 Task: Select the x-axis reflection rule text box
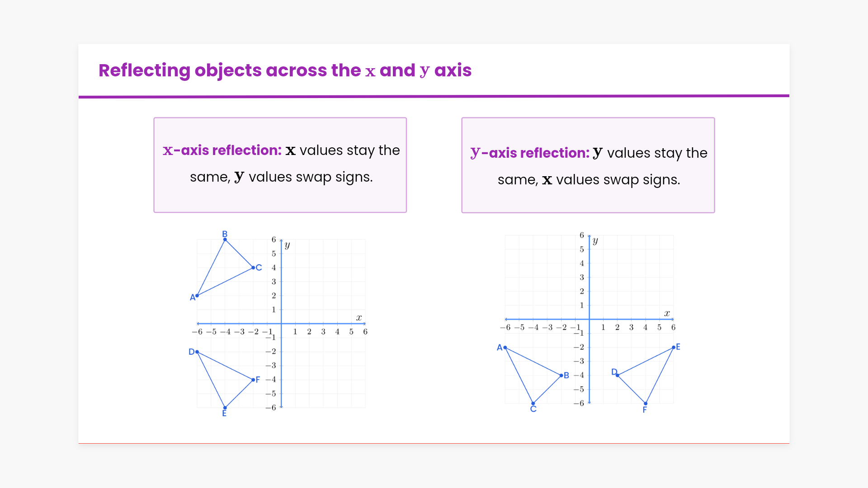click(280, 164)
